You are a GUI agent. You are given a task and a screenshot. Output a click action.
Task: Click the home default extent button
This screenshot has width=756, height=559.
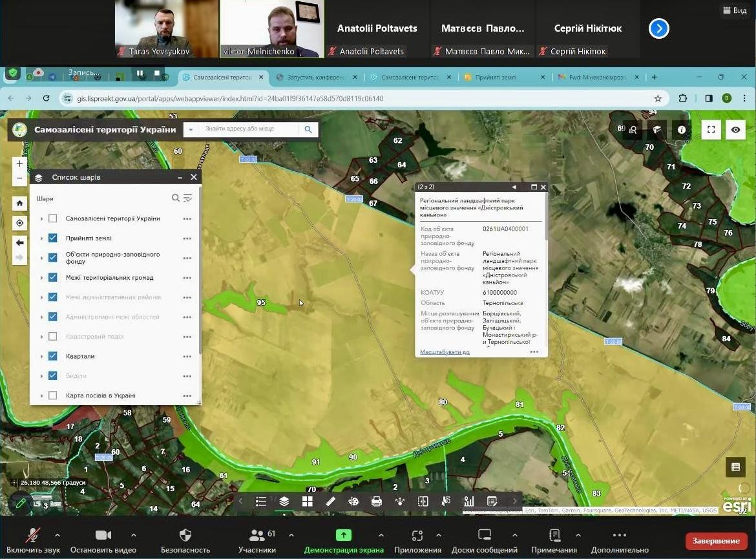tap(20, 203)
